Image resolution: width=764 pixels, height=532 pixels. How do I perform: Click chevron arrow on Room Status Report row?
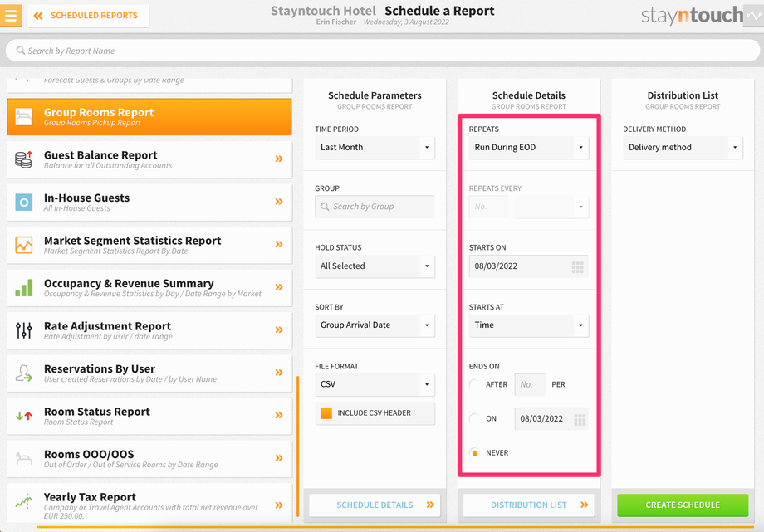[279, 415]
